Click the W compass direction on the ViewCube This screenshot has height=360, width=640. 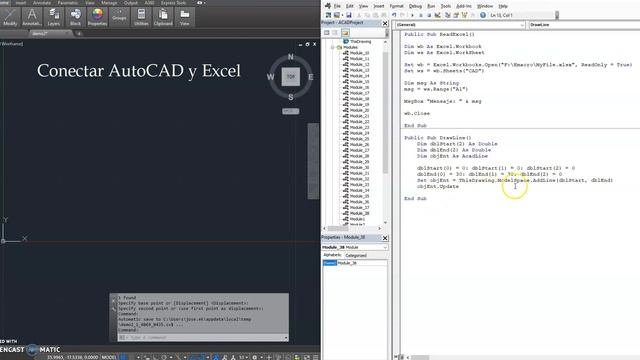click(x=270, y=77)
